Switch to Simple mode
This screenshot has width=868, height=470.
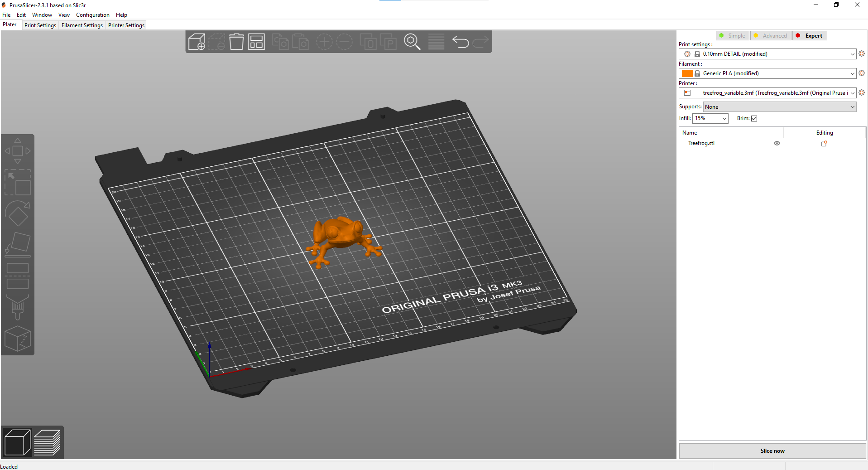click(x=732, y=36)
